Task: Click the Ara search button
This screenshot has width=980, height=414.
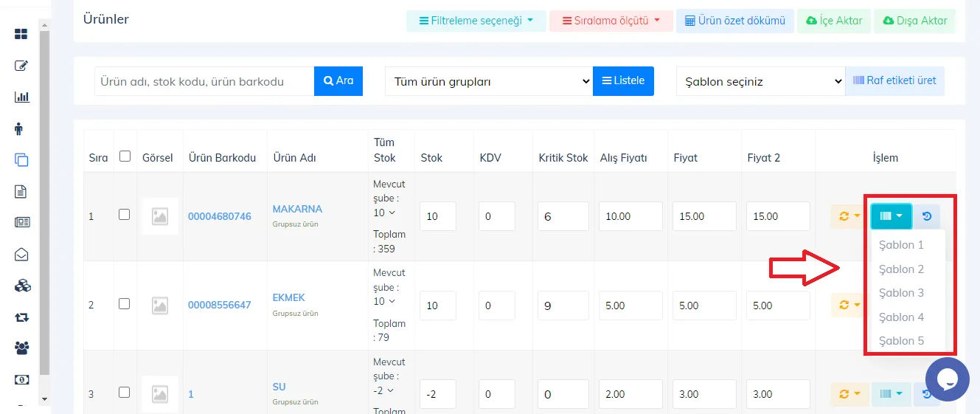Action: click(x=338, y=81)
